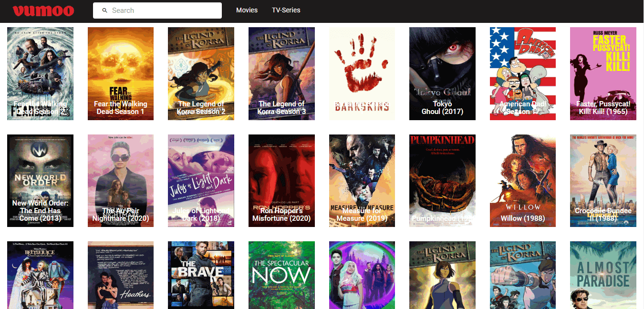Open the Barkskins poster
644x309 pixels.
coord(362,73)
